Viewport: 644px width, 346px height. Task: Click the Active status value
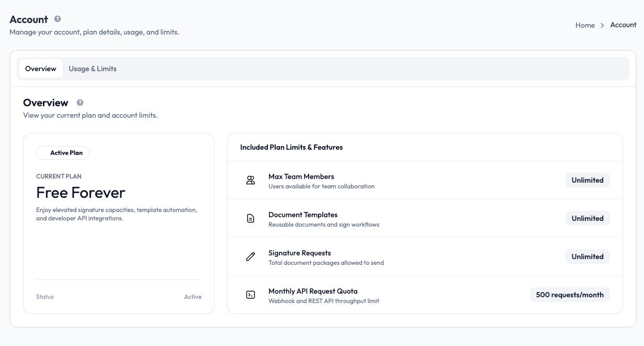193,297
